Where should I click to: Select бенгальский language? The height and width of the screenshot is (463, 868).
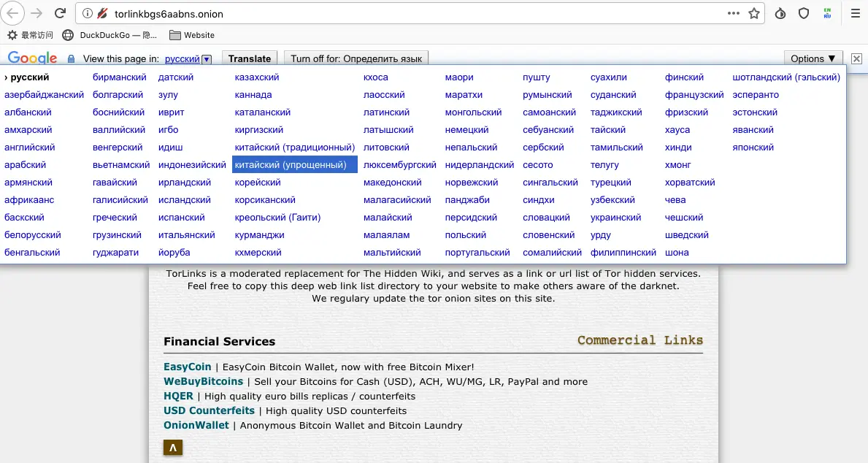[32, 252]
